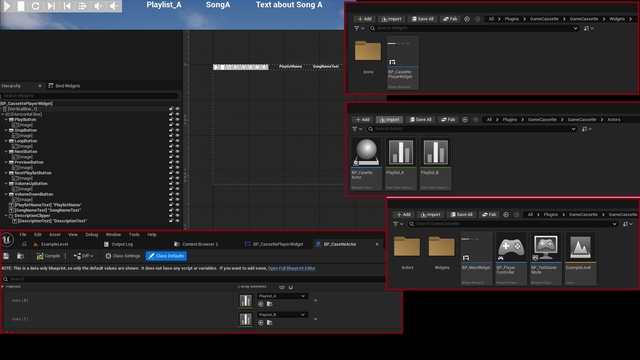Open the Playlist_B asset dropdown
The width and height of the screenshot is (640, 360).
click(x=282, y=315)
